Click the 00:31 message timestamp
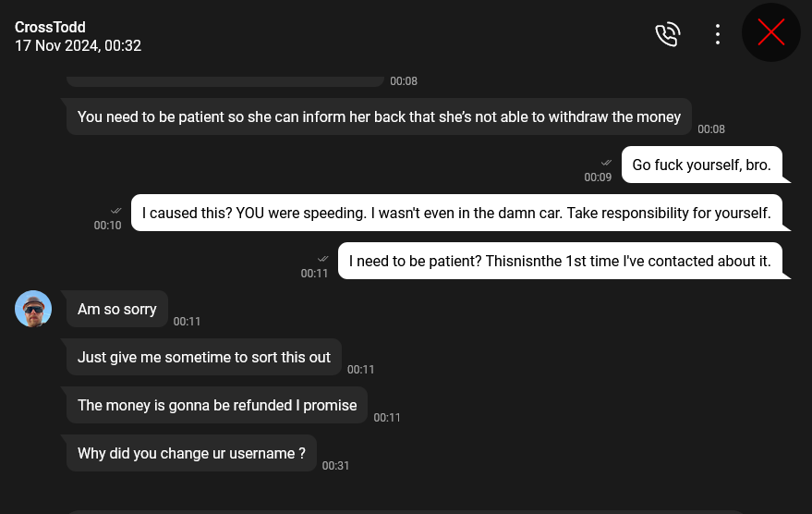Viewport: 812px width, 514px height. pos(335,465)
